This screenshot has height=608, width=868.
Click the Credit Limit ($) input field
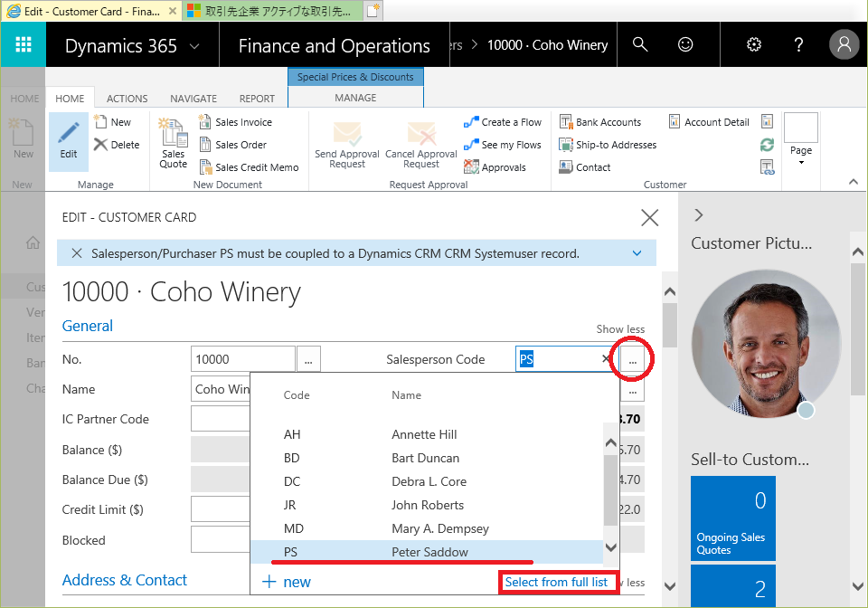pyautogui.click(x=221, y=509)
